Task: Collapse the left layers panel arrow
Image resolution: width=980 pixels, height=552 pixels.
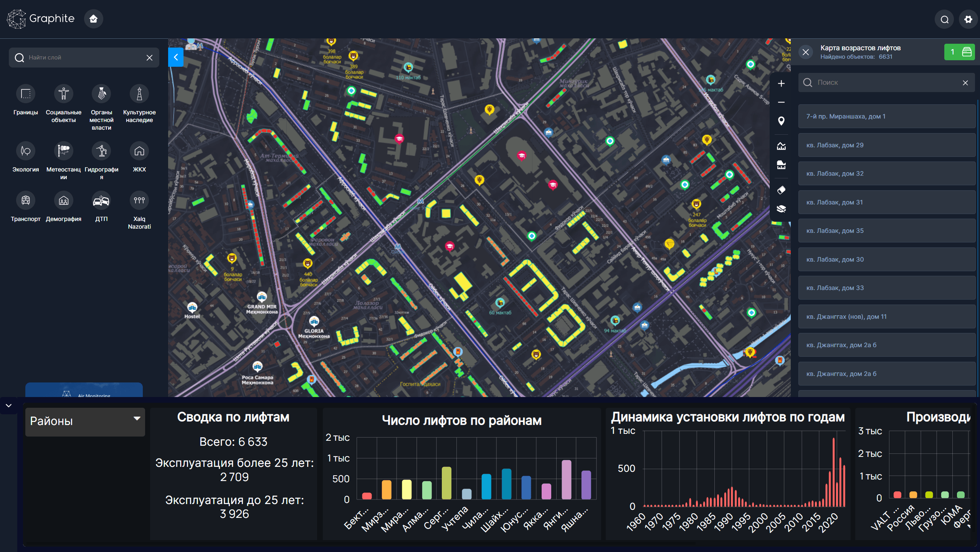Action: [x=176, y=58]
